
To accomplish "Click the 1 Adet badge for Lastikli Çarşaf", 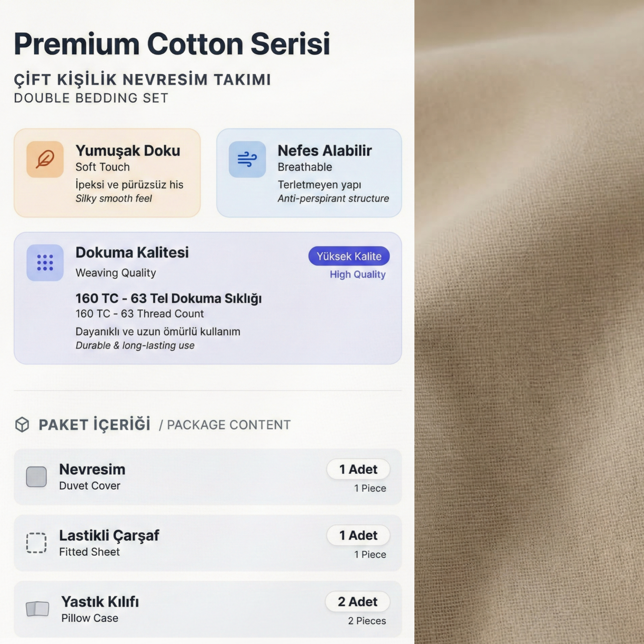I will (358, 535).
